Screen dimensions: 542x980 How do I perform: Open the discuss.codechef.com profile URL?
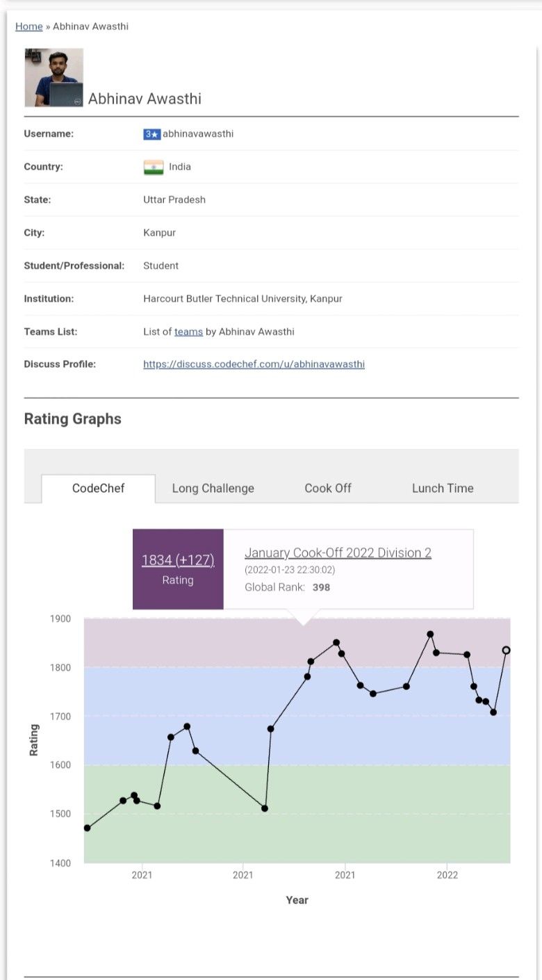(x=254, y=364)
